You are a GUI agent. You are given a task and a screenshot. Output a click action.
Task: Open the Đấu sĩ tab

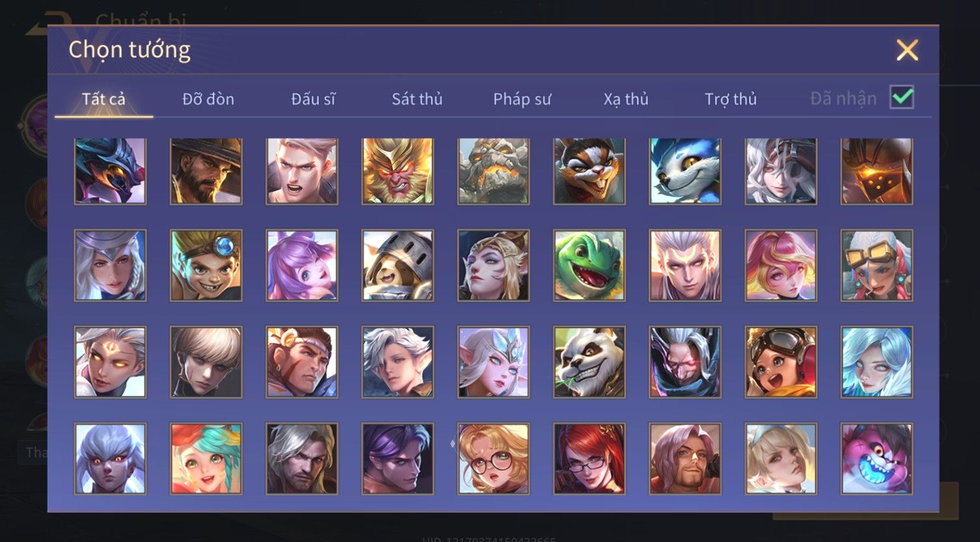click(313, 99)
